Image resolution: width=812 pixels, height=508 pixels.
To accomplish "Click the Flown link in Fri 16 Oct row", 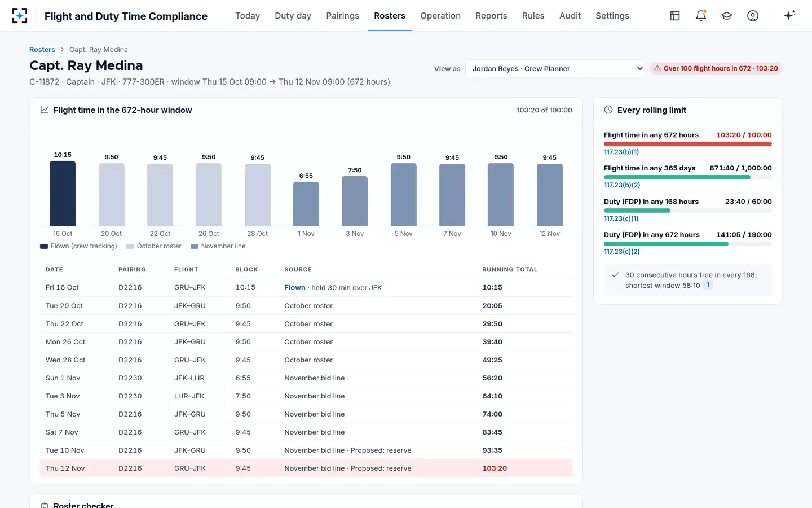I will coord(295,287).
